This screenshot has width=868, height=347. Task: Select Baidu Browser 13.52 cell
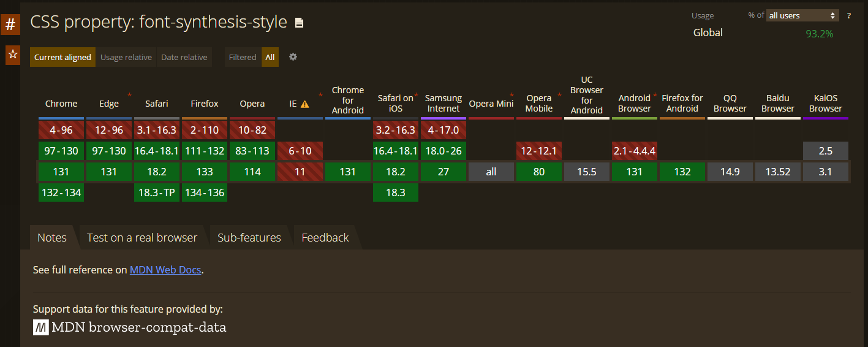coord(778,172)
